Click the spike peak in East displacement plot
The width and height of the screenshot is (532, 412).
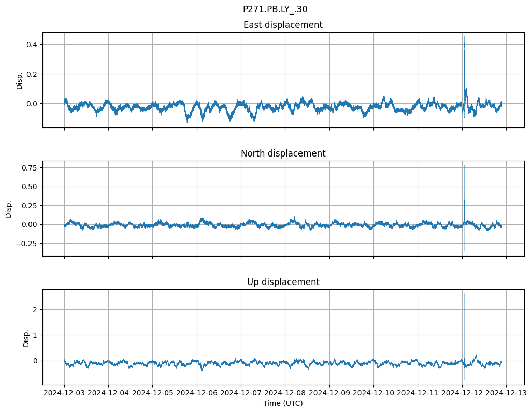tap(464, 37)
